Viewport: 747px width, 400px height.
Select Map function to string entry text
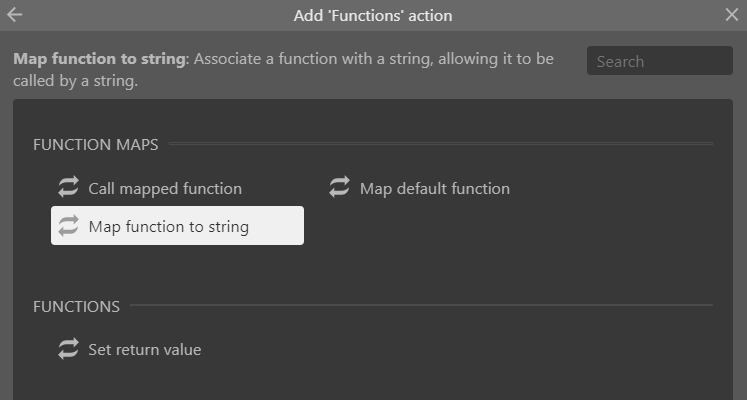[169, 227]
